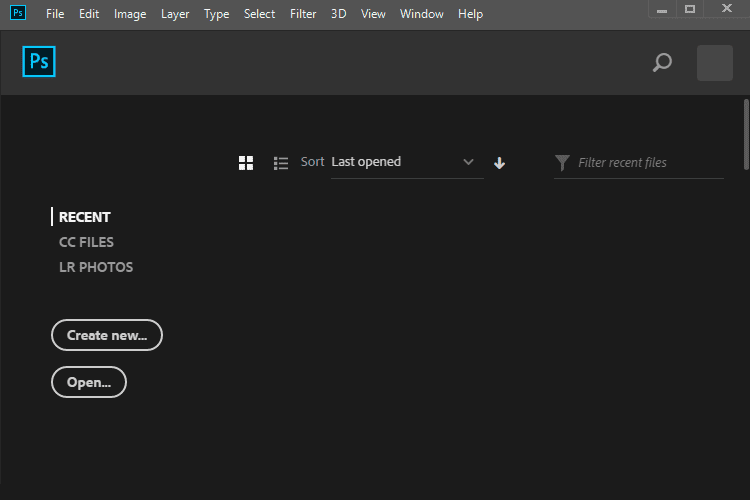Image resolution: width=750 pixels, height=500 pixels.
Task: Open the Filter menu
Action: 303,14
